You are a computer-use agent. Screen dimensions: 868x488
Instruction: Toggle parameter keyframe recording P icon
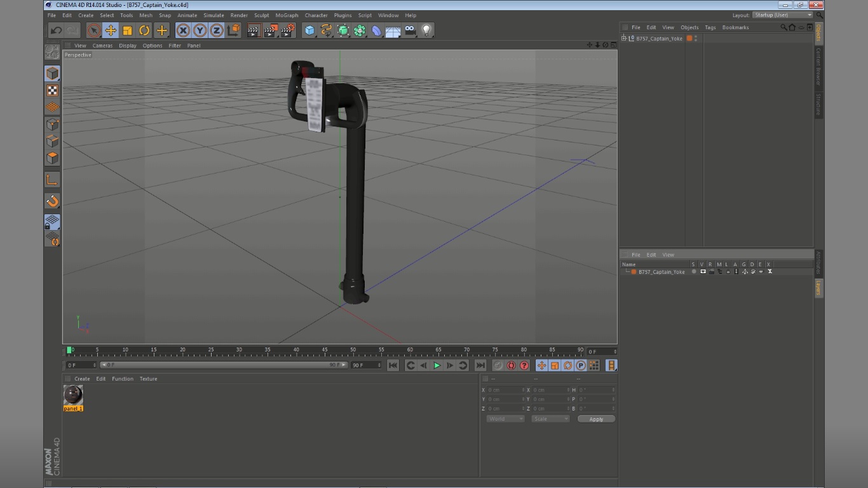[580, 365]
